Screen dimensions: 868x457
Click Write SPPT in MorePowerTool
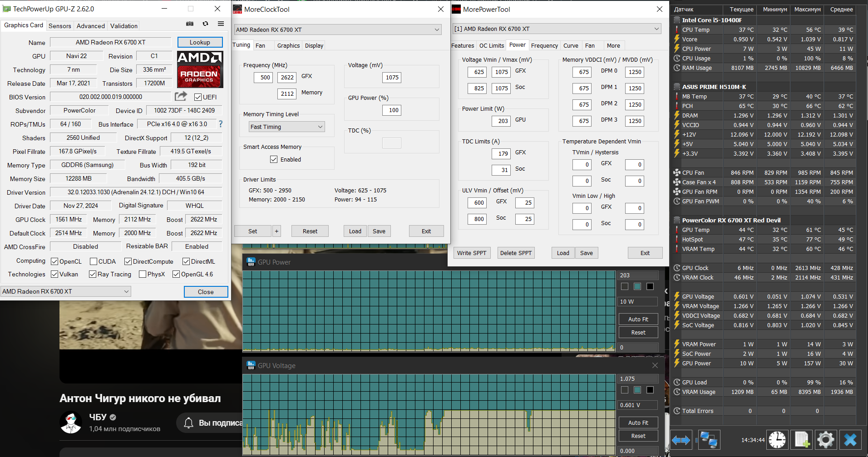coord(472,253)
